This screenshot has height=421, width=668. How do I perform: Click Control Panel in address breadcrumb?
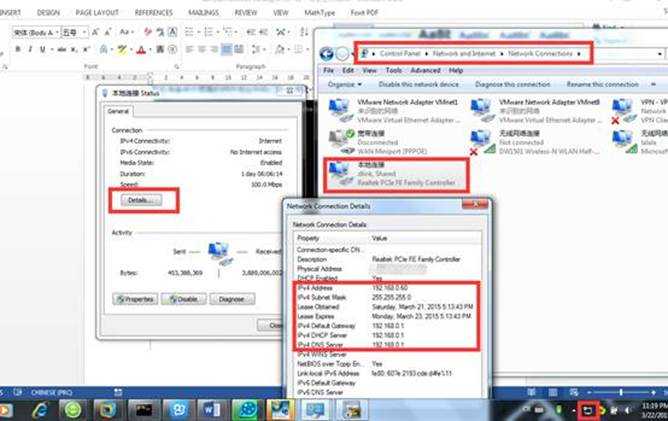[x=400, y=54]
